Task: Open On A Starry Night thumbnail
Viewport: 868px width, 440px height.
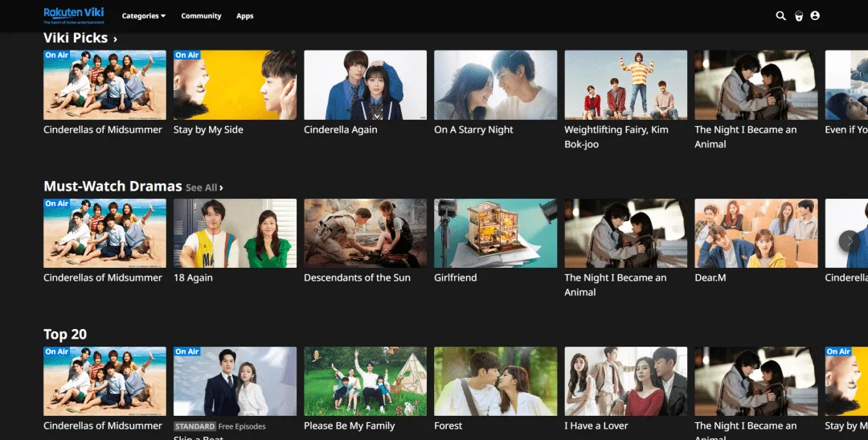Action: click(495, 84)
